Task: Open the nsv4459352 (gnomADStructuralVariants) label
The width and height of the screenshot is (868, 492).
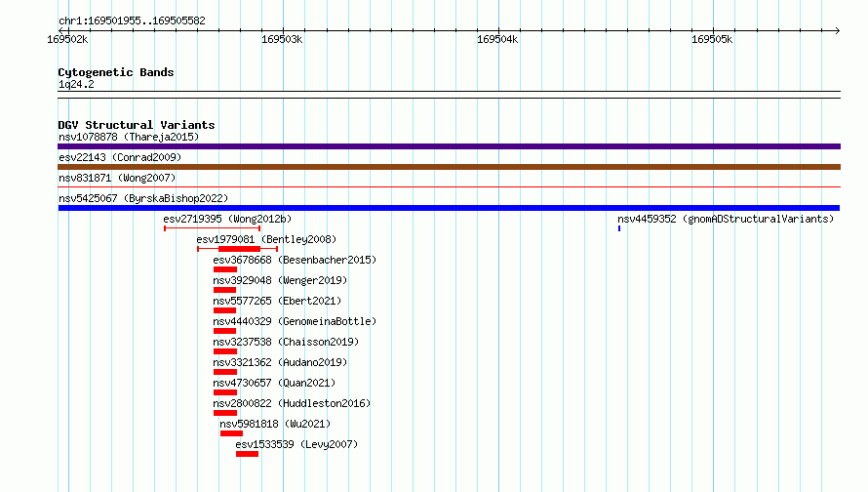Action: [x=726, y=219]
